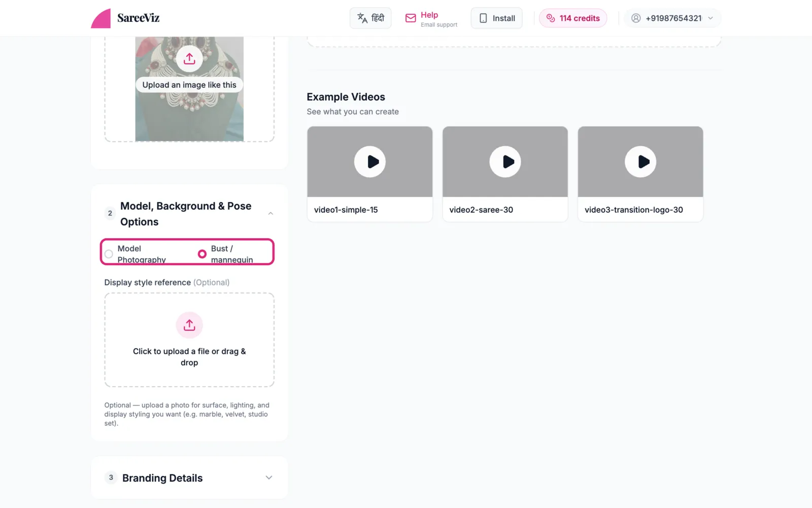Play the video2-saree-30 example
The height and width of the screenshot is (508, 812).
coord(505,162)
